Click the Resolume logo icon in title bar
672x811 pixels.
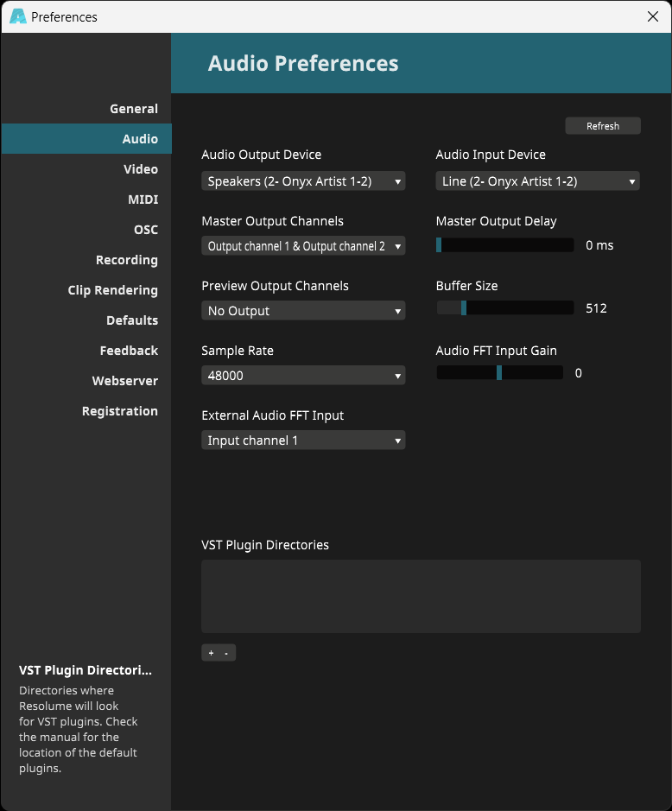point(17,16)
